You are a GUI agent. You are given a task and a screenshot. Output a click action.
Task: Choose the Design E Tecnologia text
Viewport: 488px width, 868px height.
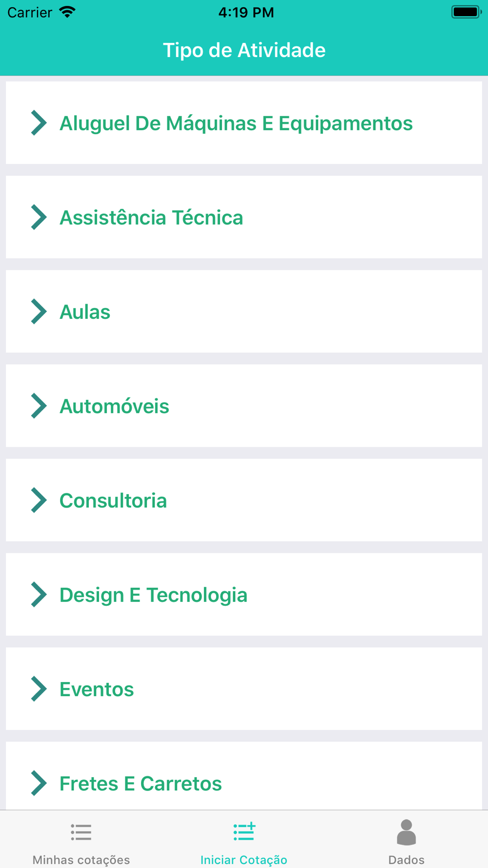coord(153,595)
